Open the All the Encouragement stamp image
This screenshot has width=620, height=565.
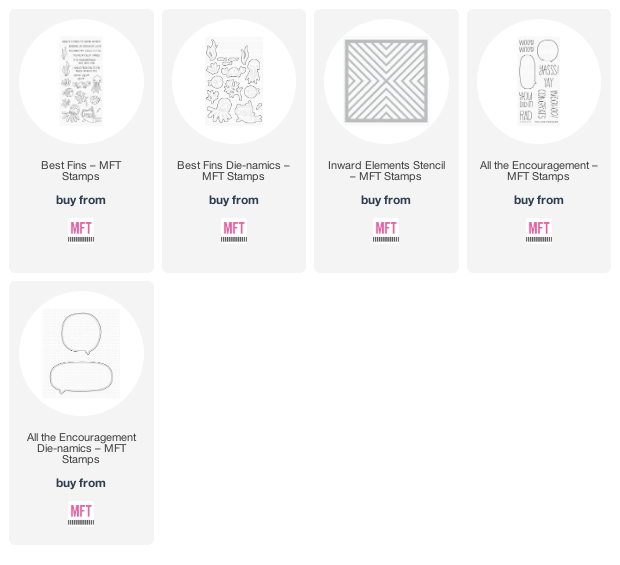[539, 81]
